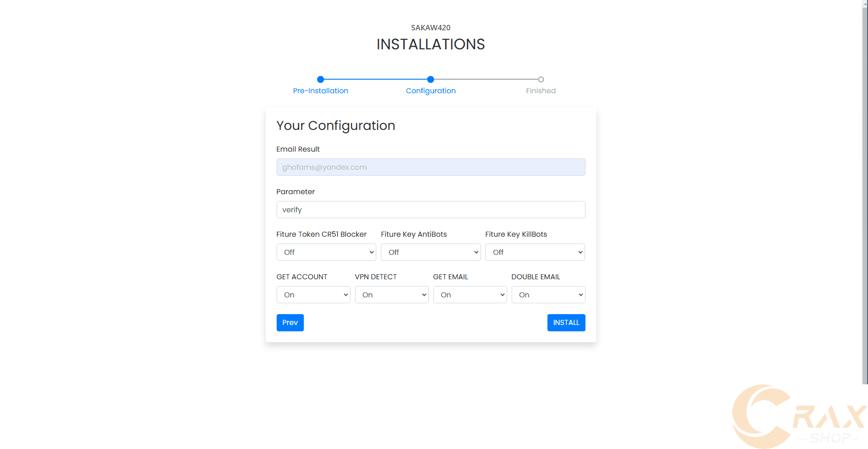
Task: Change the VPN DETECT on/off selector
Action: click(391, 295)
